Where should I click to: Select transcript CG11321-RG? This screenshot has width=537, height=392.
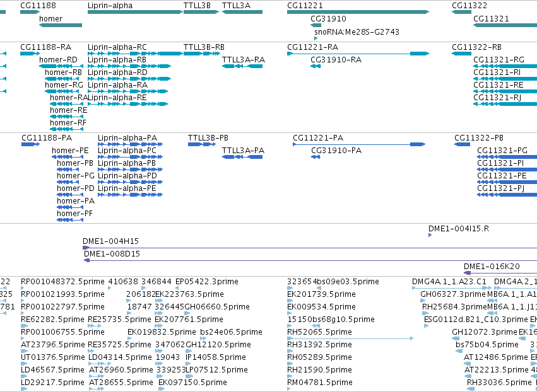(505, 66)
